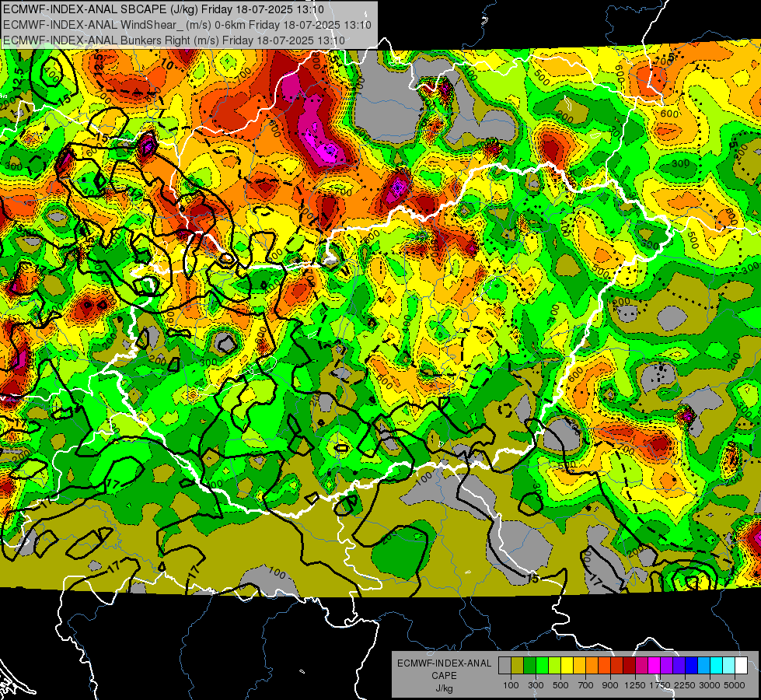Image resolution: width=761 pixels, height=700 pixels.
Task: Select the amber gold legend swatch
Action: click(579, 666)
